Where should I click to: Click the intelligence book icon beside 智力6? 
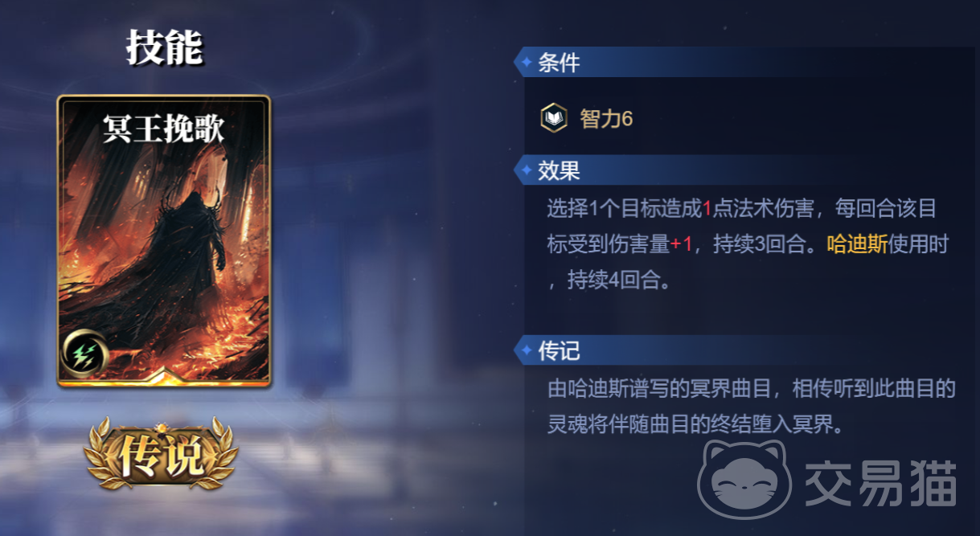coord(554,119)
